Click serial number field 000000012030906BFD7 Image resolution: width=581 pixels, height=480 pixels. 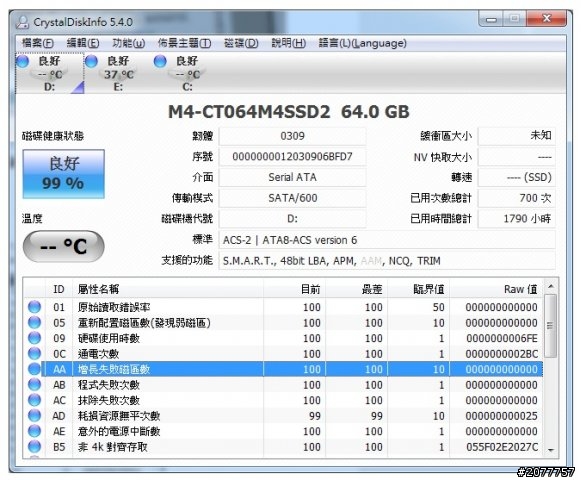pos(292,157)
